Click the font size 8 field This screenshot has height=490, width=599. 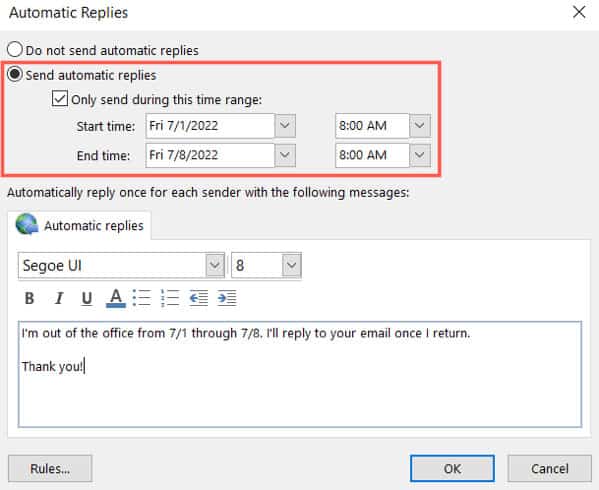[x=257, y=265]
